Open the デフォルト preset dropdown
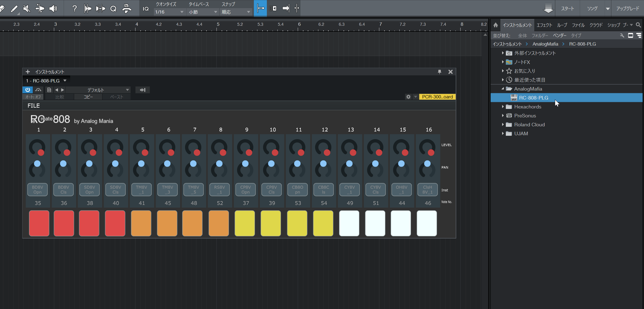 (x=98, y=90)
